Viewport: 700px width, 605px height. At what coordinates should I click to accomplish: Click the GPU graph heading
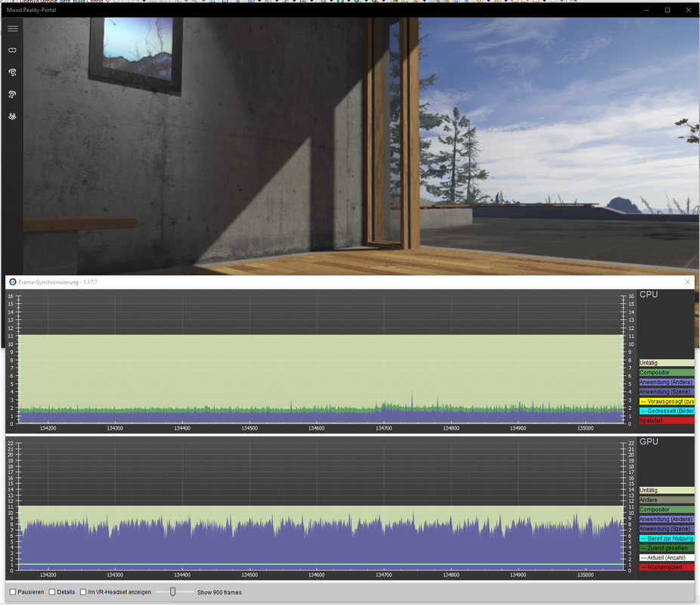click(648, 442)
